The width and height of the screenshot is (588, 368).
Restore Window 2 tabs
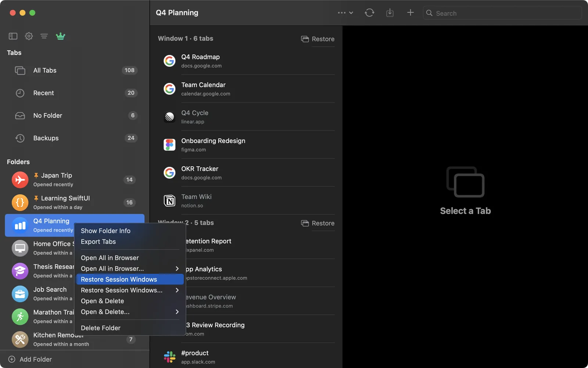tap(318, 223)
